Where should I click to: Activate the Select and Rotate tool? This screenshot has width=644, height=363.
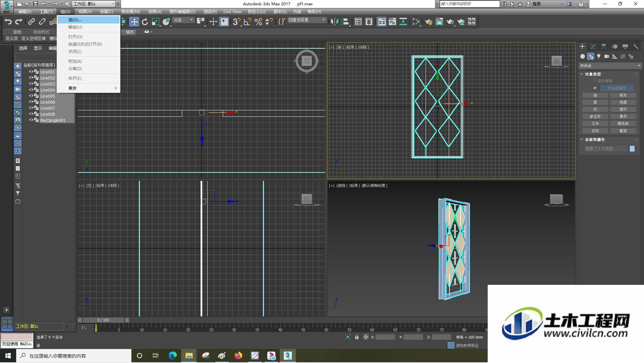point(145,22)
